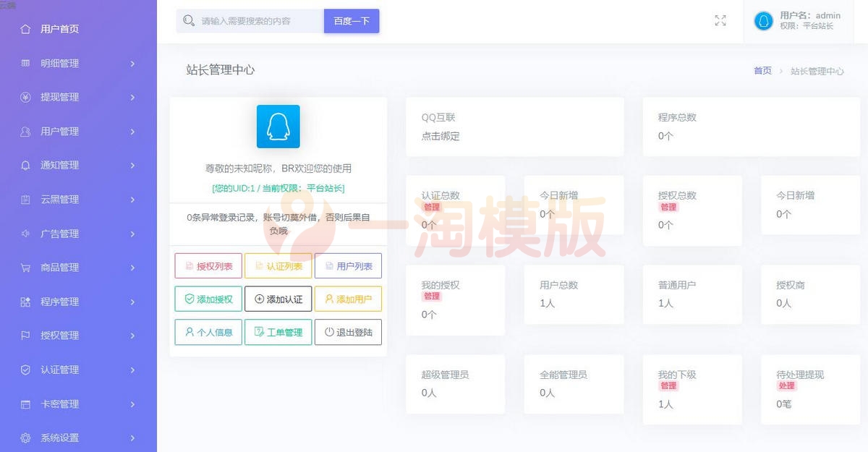
Task: Open 工单管理 button
Action: coord(278,332)
